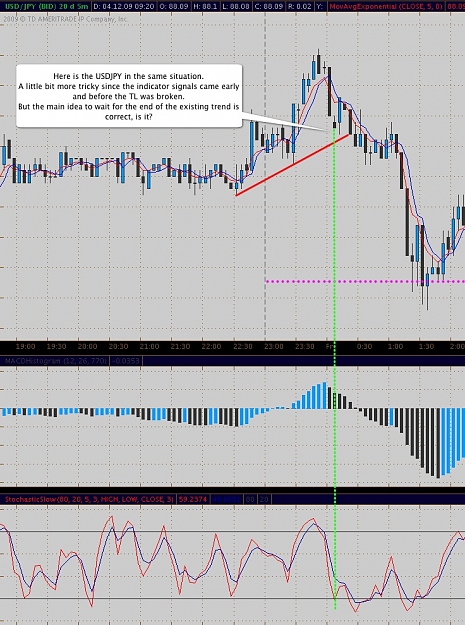The image size is (465, 625).
Task: Click the 1:00 time axis label
Action: [395, 346]
